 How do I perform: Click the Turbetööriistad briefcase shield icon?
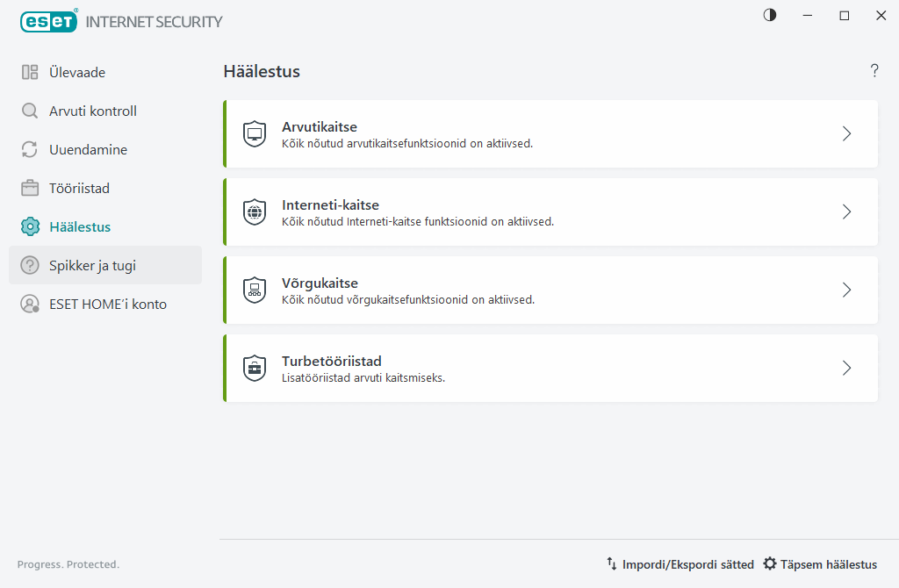click(255, 369)
